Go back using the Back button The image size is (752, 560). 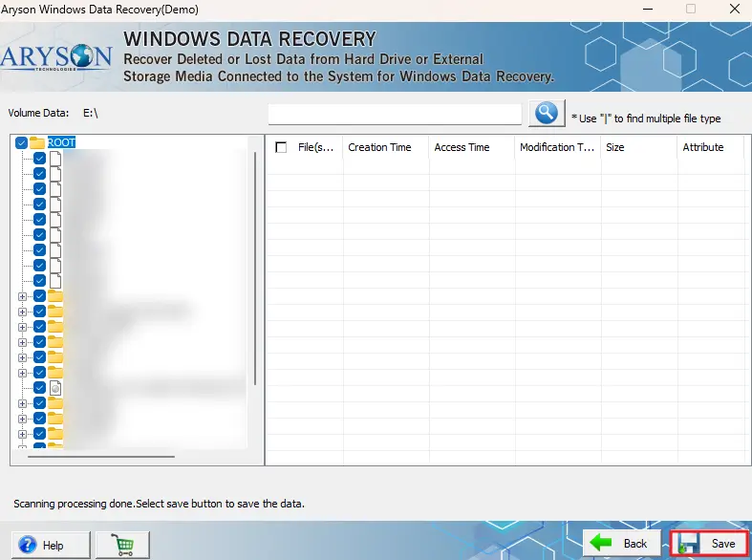coord(622,544)
